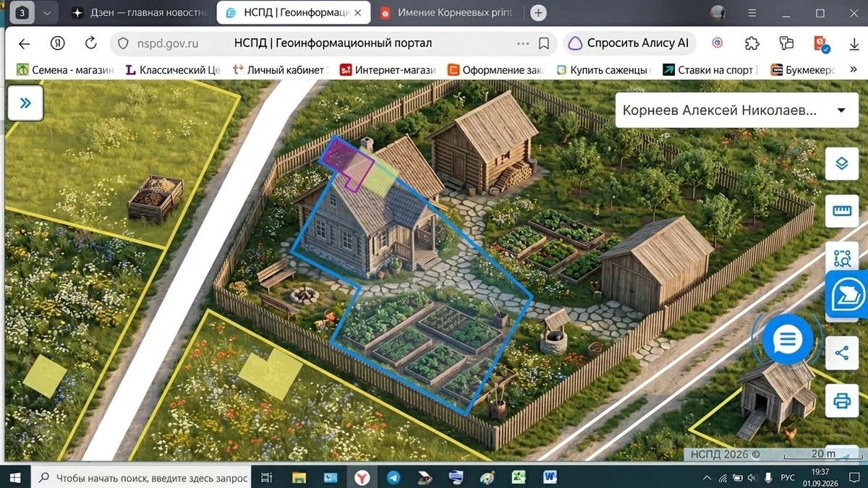
Task: Open the Оформление зак bookmark
Action: point(496,70)
